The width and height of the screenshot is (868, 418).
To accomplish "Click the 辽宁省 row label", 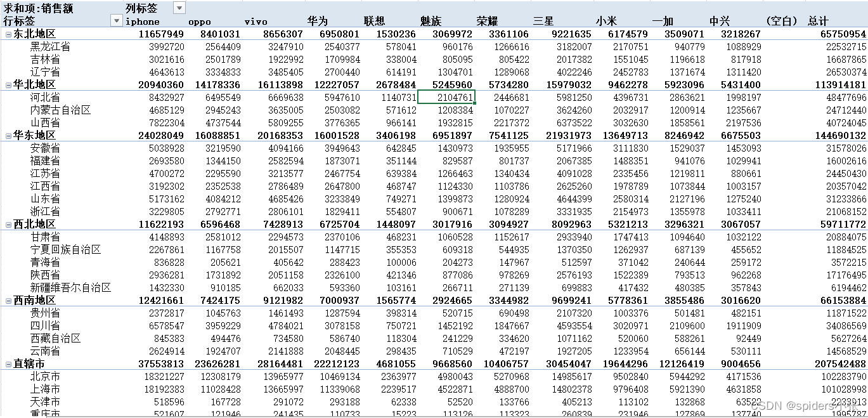I will [45, 72].
